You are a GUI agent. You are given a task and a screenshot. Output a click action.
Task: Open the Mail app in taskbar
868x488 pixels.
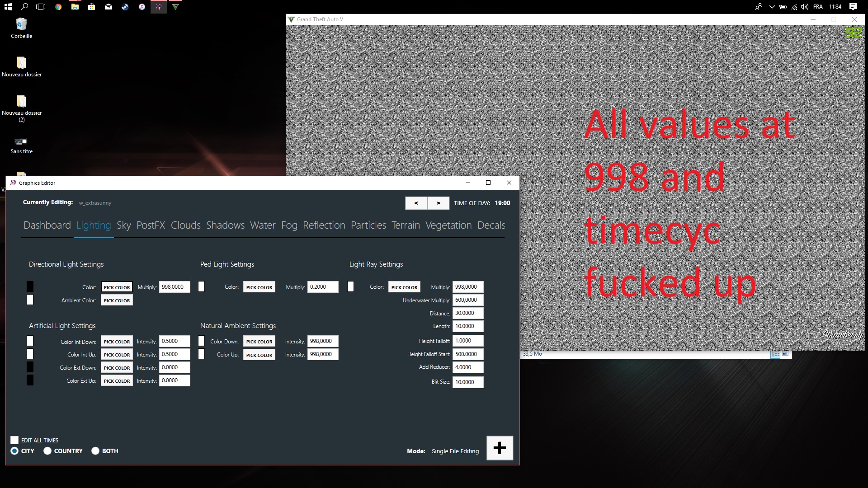click(x=108, y=7)
